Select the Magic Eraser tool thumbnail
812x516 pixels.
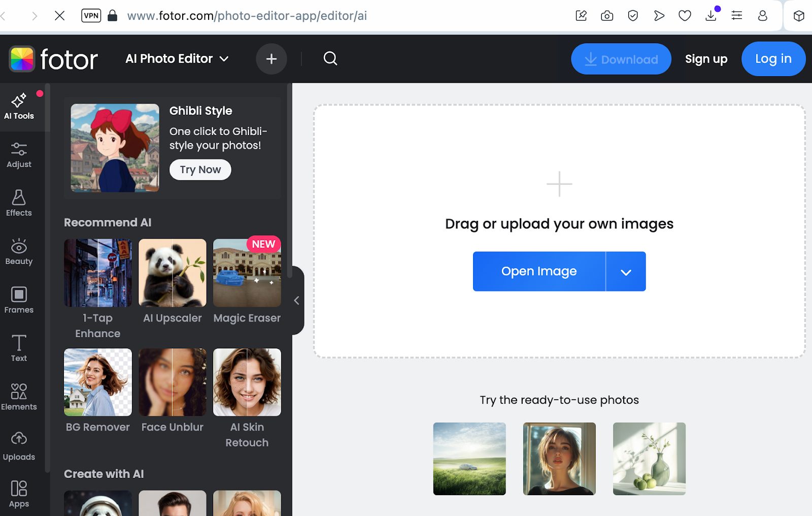(x=247, y=273)
